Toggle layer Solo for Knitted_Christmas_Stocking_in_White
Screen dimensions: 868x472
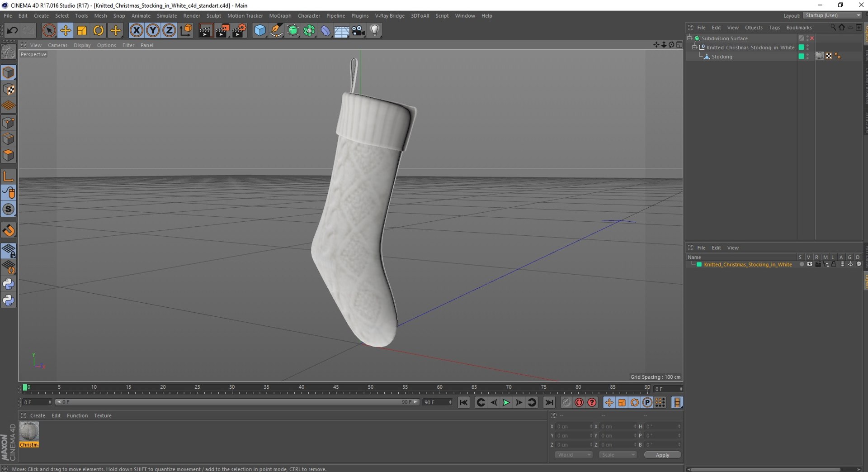(x=802, y=264)
